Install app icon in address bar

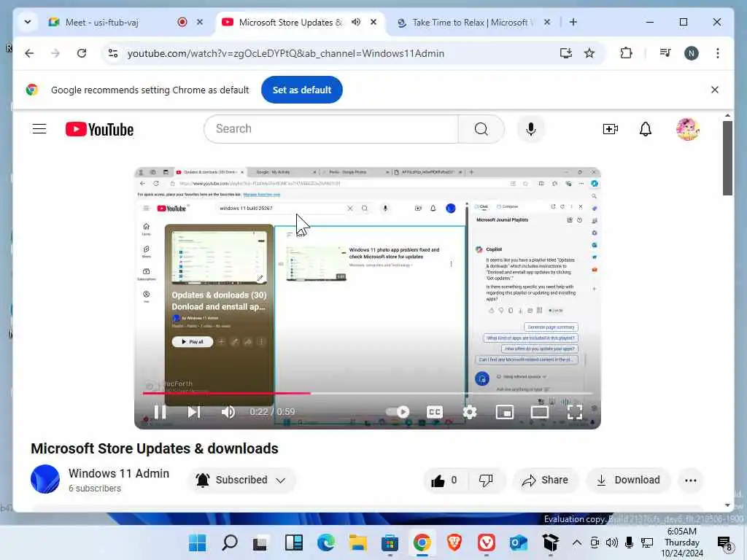tap(565, 53)
